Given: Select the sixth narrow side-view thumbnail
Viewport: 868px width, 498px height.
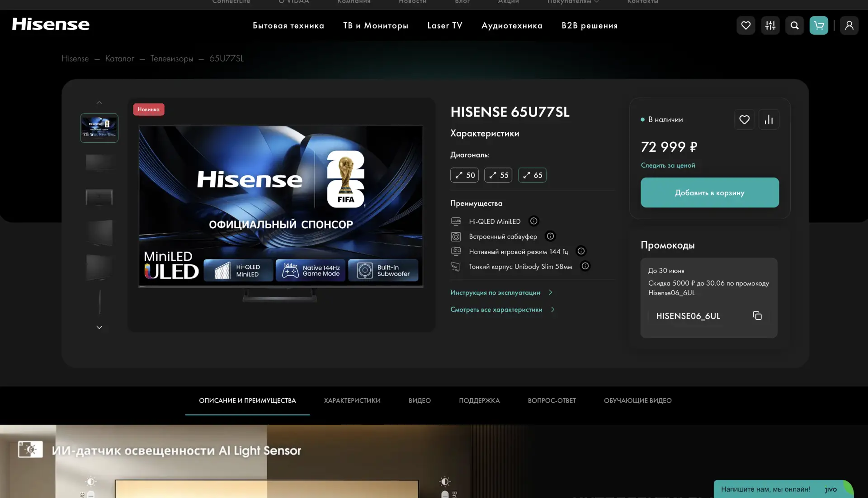Looking at the screenshot, I should pos(99,302).
